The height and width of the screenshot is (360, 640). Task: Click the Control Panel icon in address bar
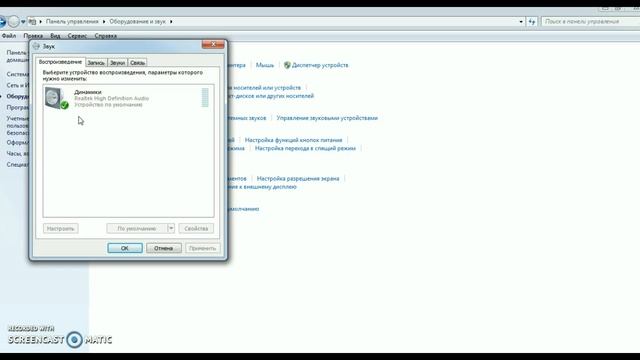[32, 22]
